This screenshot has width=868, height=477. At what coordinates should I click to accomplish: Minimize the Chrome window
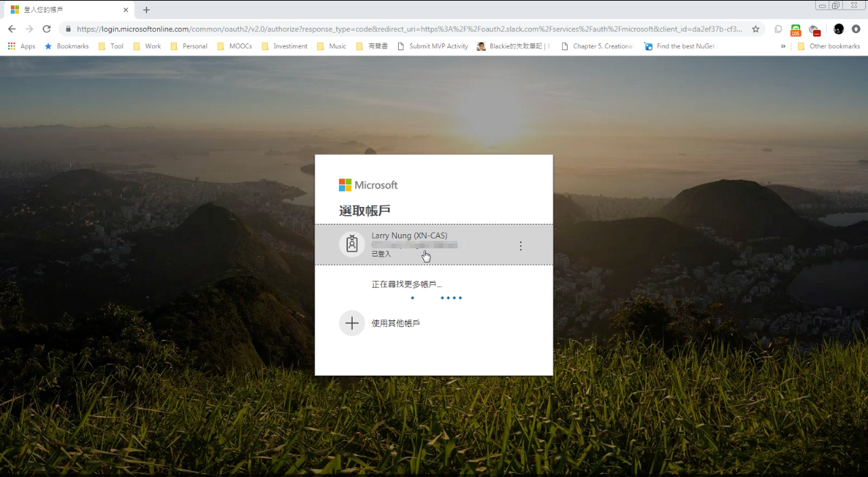point(823,5)
